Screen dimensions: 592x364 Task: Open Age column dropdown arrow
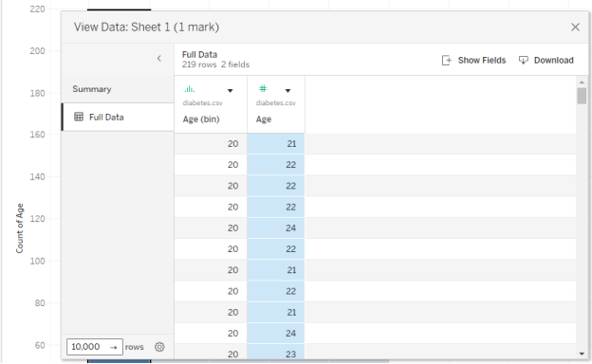point(287,91)
